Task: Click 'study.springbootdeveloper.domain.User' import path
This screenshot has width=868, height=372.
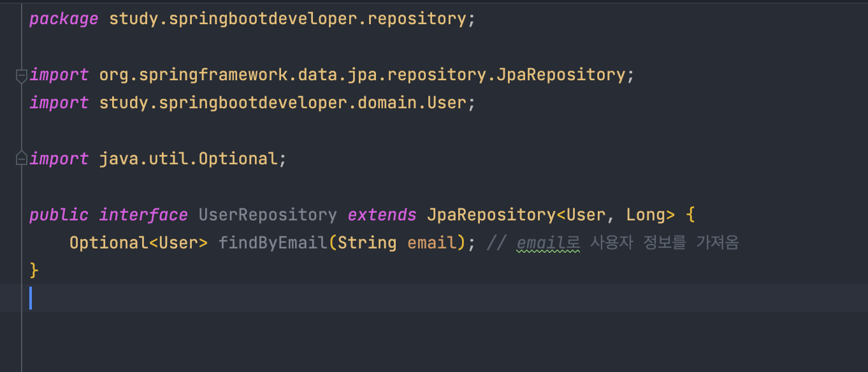Action: [283, 103]
